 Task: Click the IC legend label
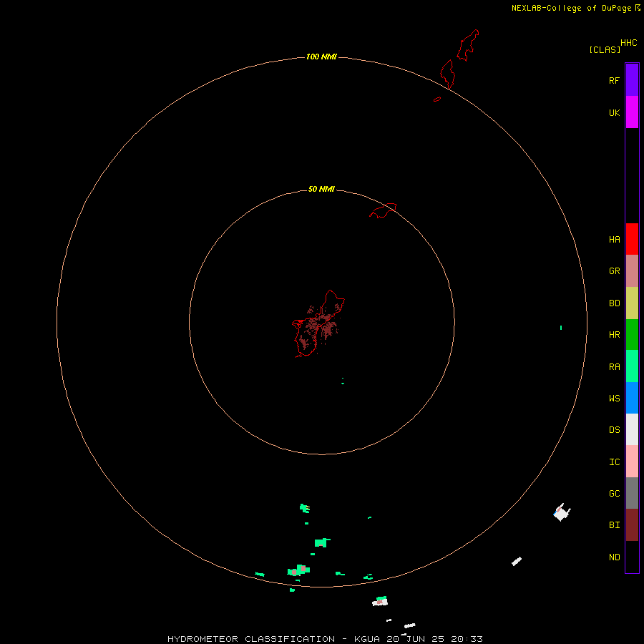point(614,462)
